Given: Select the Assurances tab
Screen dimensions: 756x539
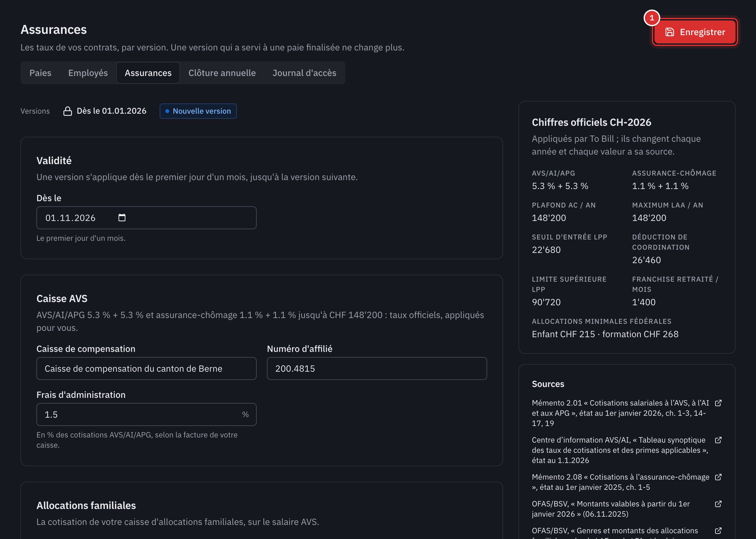Looking at the screenshot, I should click(x=148, y=73).
